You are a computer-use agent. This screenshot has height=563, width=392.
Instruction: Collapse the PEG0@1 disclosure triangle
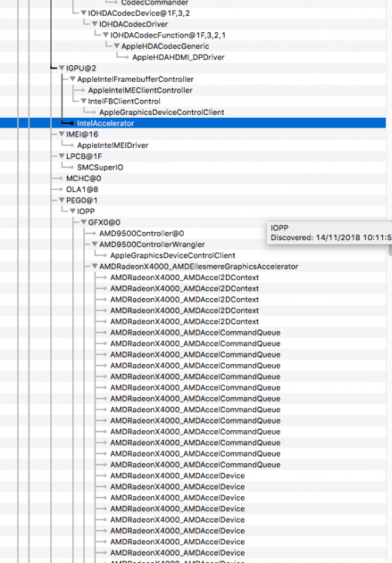[62, 200]
